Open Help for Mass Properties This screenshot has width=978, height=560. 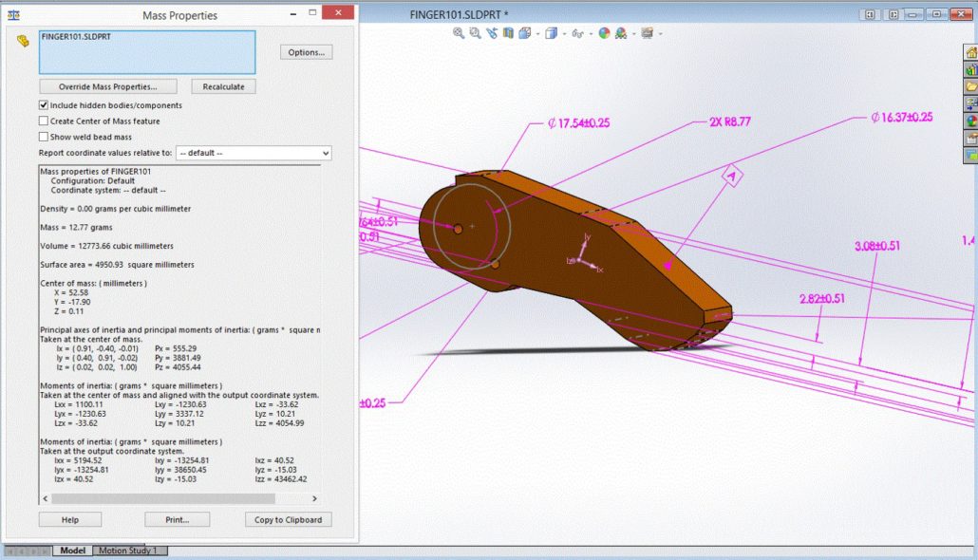[70, 519]
